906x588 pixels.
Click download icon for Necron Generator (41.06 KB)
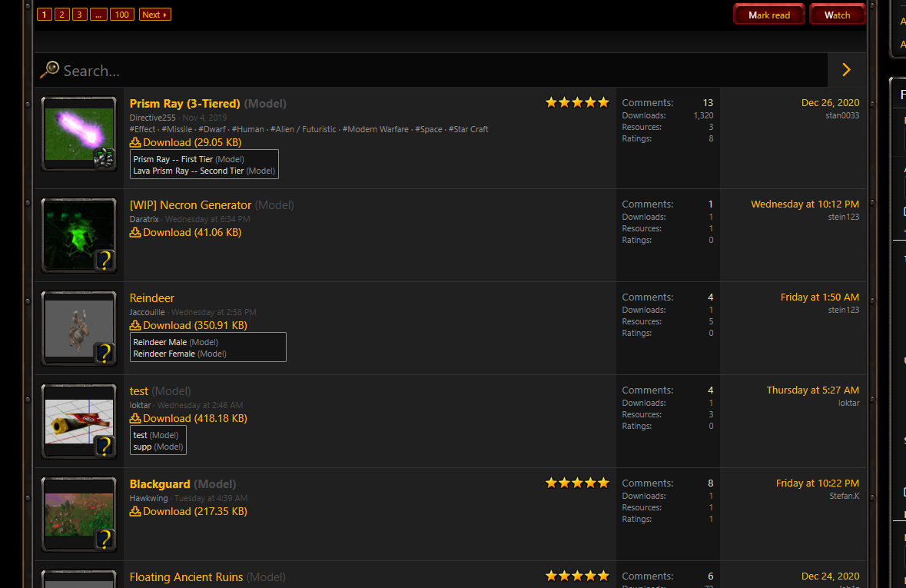coord(135,232)
